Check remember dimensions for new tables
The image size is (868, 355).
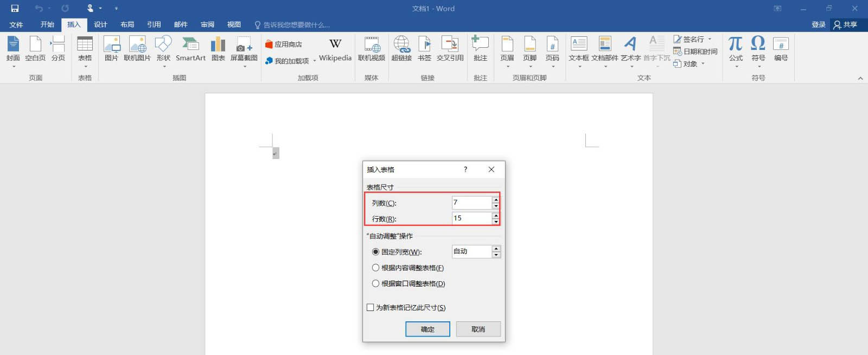pyautogui.click(x=370, y=307)
